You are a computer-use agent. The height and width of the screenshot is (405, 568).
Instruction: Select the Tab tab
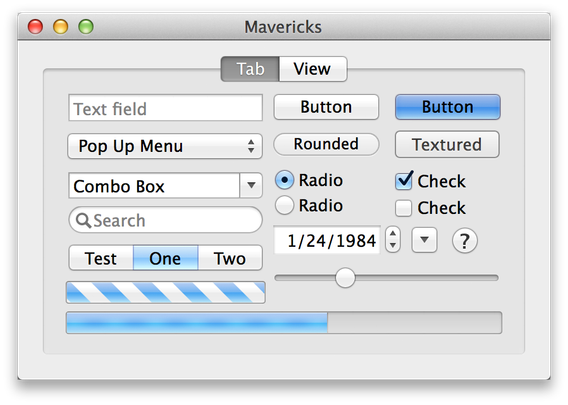click(250, 69)
